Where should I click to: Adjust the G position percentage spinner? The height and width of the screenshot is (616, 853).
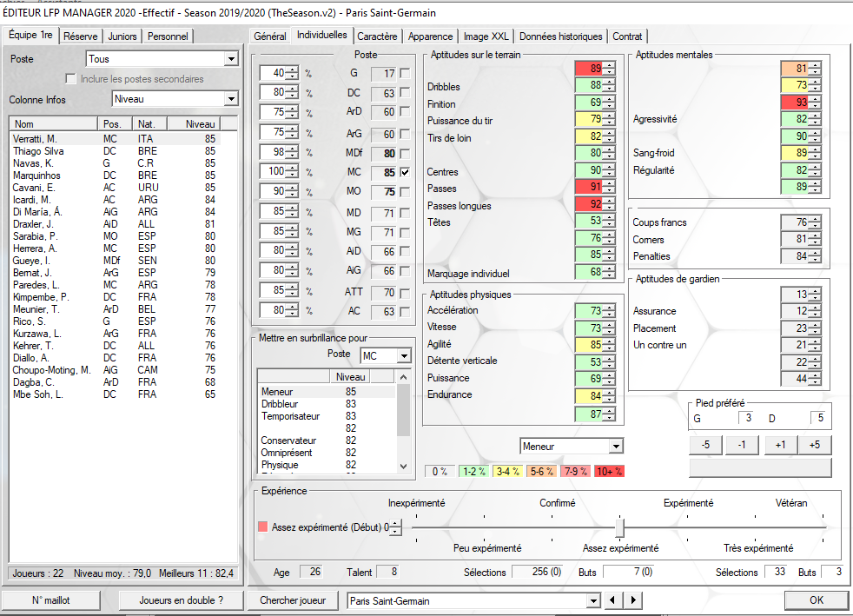coord(293,73)
